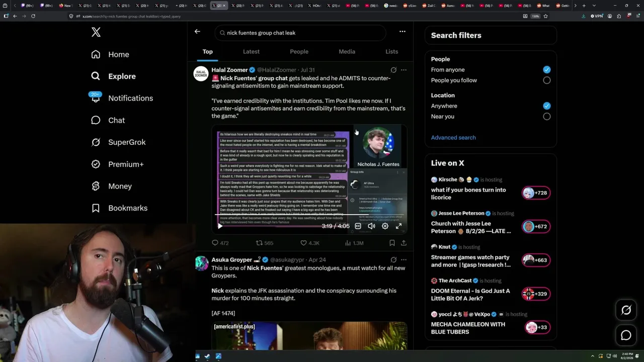View analytics of the 1.3M views post
644x362 pixels.
pyautogui.click(x=354, y=243)
